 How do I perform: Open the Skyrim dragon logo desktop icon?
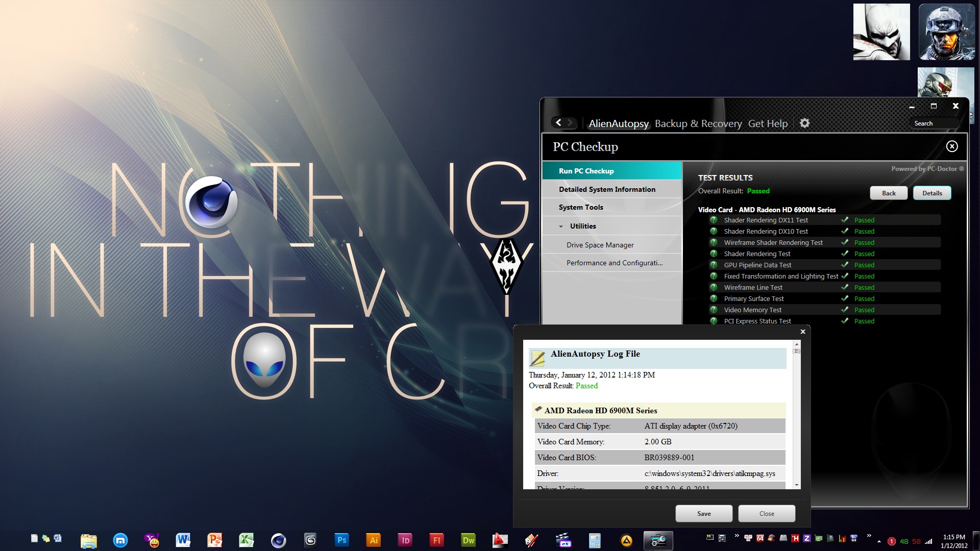506,266
